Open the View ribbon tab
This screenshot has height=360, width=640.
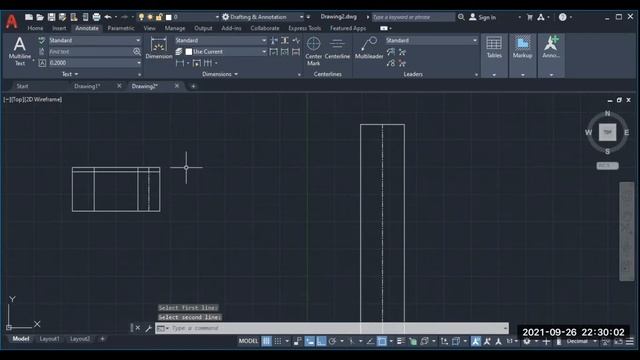coord(149,28)
